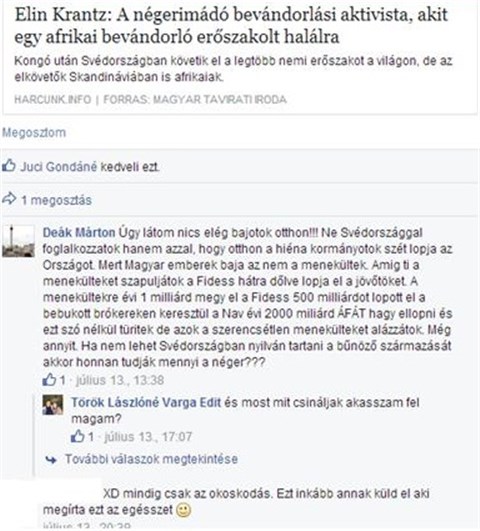The height and width of the screenshot is (531, 480).
Task: Click the HARCUNK.INFO source label
Action: (53, 100)
